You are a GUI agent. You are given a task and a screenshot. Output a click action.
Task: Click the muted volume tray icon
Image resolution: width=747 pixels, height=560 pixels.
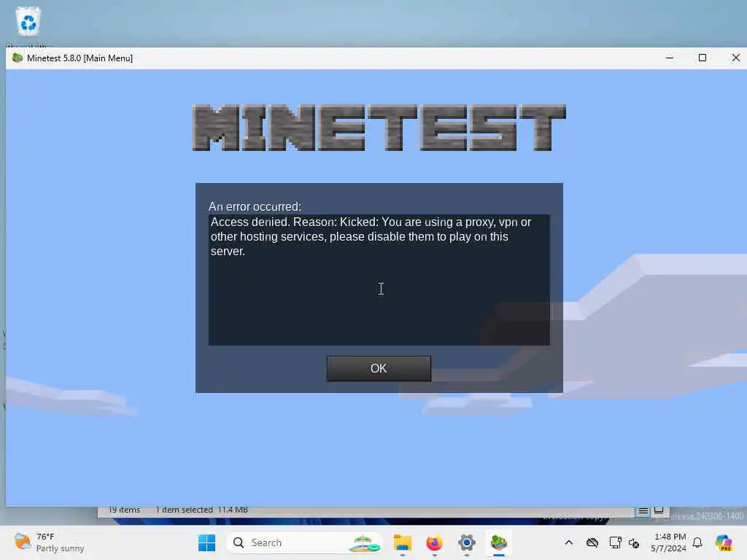point(634,542)
